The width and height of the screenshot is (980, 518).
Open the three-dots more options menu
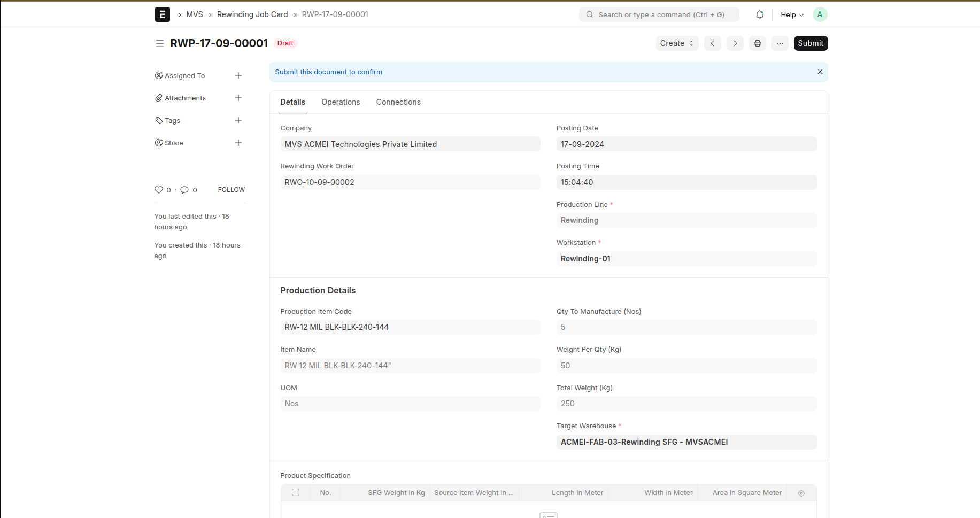780,43
